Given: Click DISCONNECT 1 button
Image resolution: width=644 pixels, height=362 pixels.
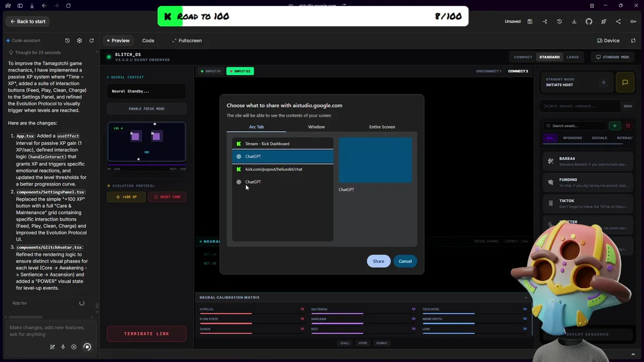Looking at the screenshot, I should 489,71.
